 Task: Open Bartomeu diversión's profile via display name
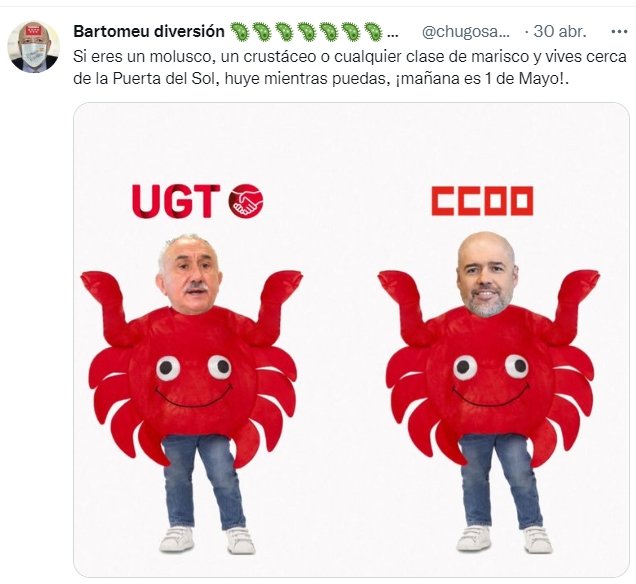[149, 31]
